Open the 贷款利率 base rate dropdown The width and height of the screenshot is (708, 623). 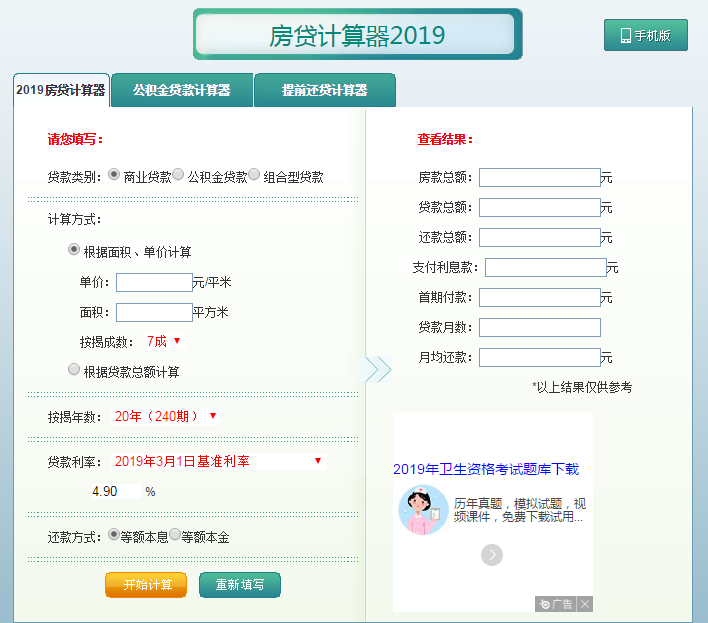click(219, 461)
